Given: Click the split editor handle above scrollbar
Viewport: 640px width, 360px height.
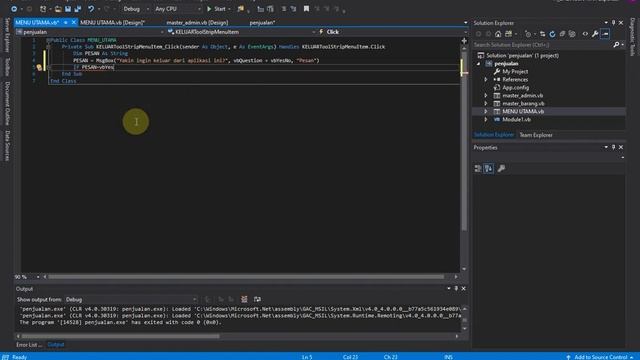Looking at the screenshot, I should point(464,41).
